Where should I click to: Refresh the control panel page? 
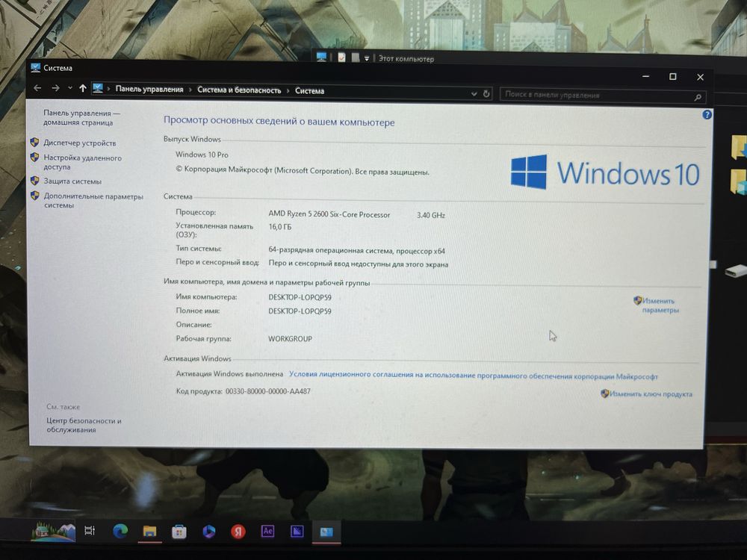(x=486, y=94)
